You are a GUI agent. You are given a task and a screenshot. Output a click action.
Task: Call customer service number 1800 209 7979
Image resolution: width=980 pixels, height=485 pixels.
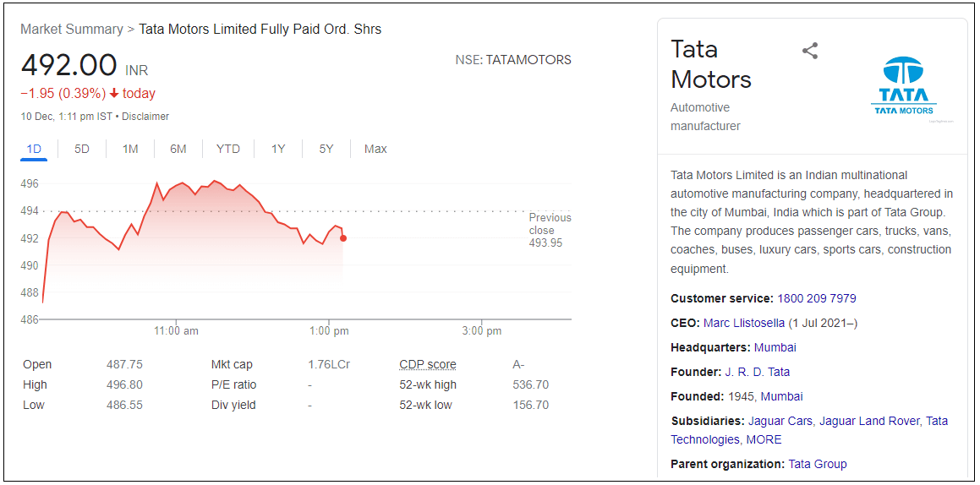(817, 298)
